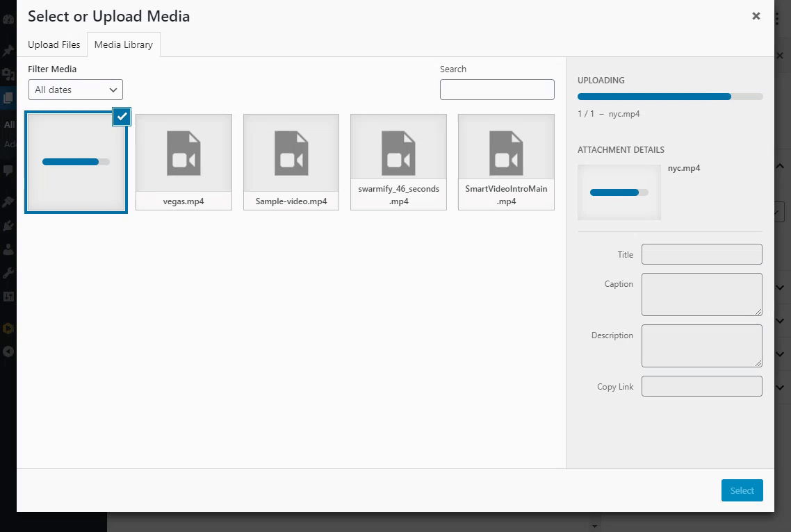Click the vegas.mp4 video file icon
This screenshot has width=791, height=532.
(x=184, y=153)
